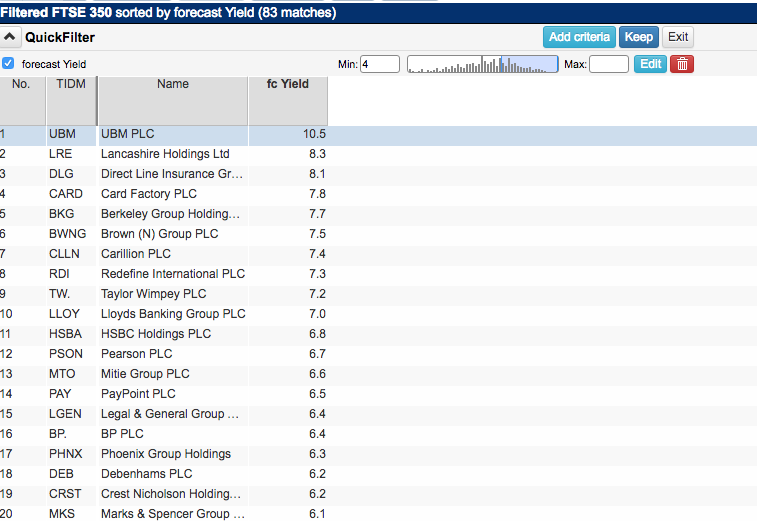Collapse the QuickFilter panel with the up arrow
757x521 pixels.
coord(10,37)
